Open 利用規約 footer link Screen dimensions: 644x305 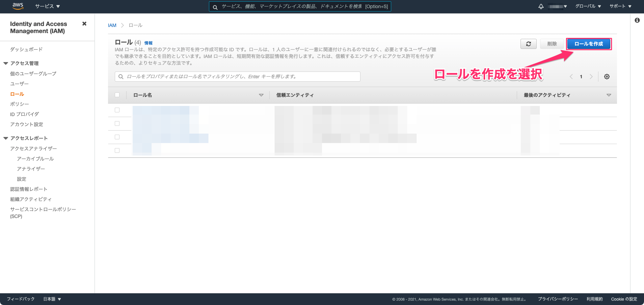(x=594, y=299)
